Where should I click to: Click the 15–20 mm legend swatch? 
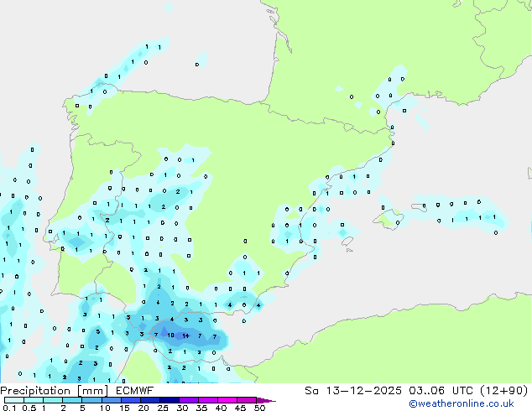130,400
